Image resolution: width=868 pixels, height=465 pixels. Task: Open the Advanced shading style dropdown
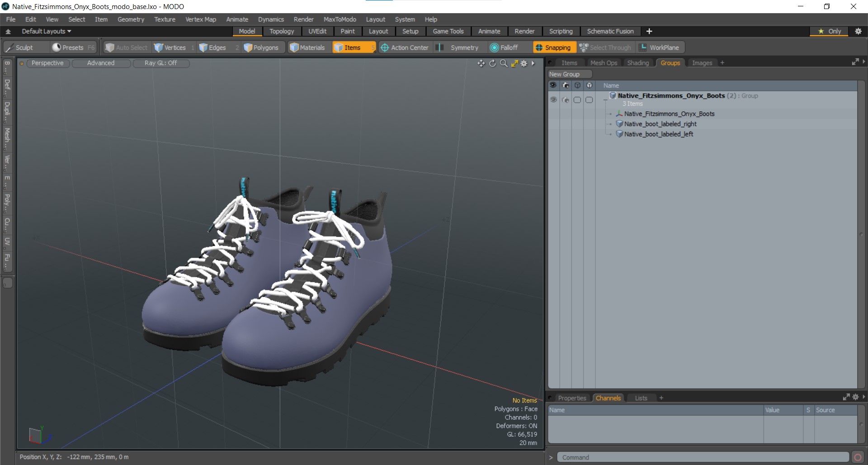tap(101, 63)
